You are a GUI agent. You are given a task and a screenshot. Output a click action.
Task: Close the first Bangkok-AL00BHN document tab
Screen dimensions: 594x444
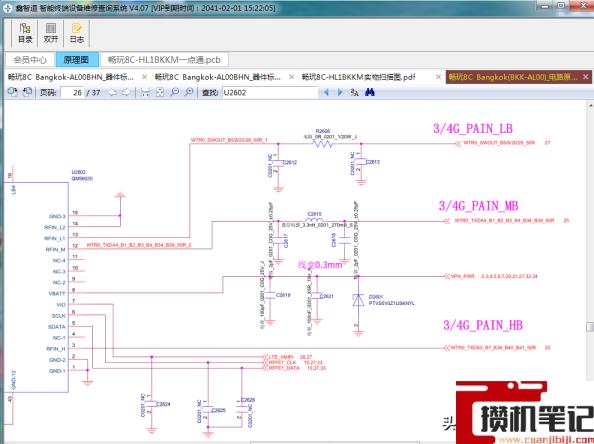pos(144,77)
